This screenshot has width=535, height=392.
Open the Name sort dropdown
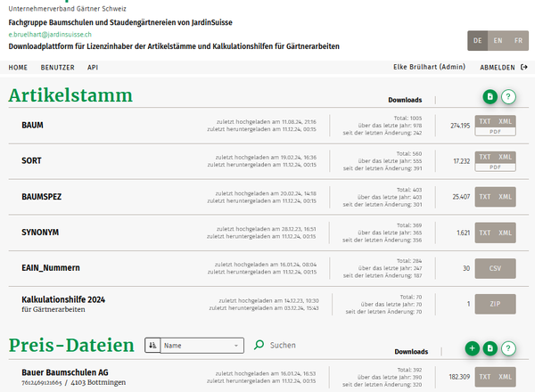[x=202, y=346]
